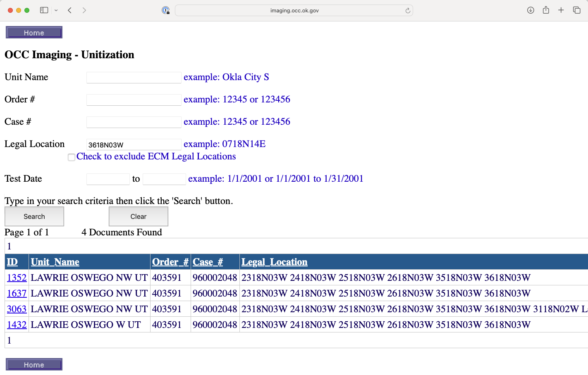Click 'LAWRIE OSWEGO NW UT' in row 1352

(89, 278)
